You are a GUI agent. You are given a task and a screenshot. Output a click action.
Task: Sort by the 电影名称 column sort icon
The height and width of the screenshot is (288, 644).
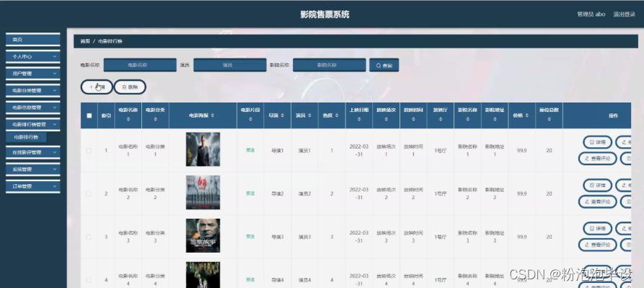pos(128,119)
